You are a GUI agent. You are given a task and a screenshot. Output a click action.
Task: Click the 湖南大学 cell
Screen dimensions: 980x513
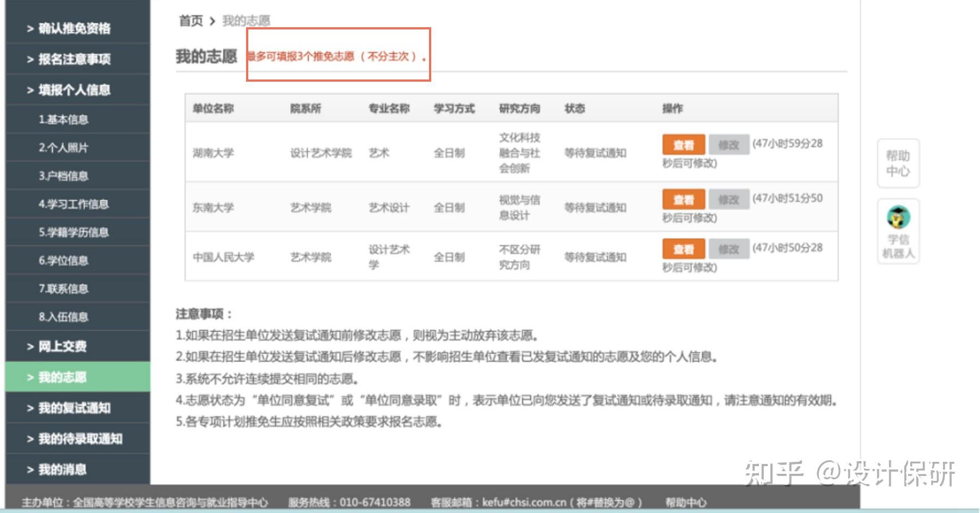[213, 153]
